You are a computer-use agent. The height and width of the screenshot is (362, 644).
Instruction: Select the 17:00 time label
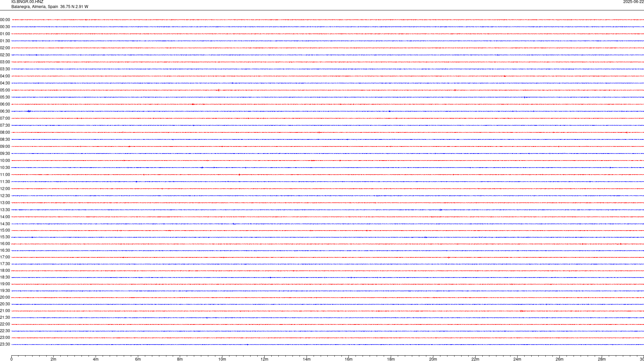click(5, 257)
